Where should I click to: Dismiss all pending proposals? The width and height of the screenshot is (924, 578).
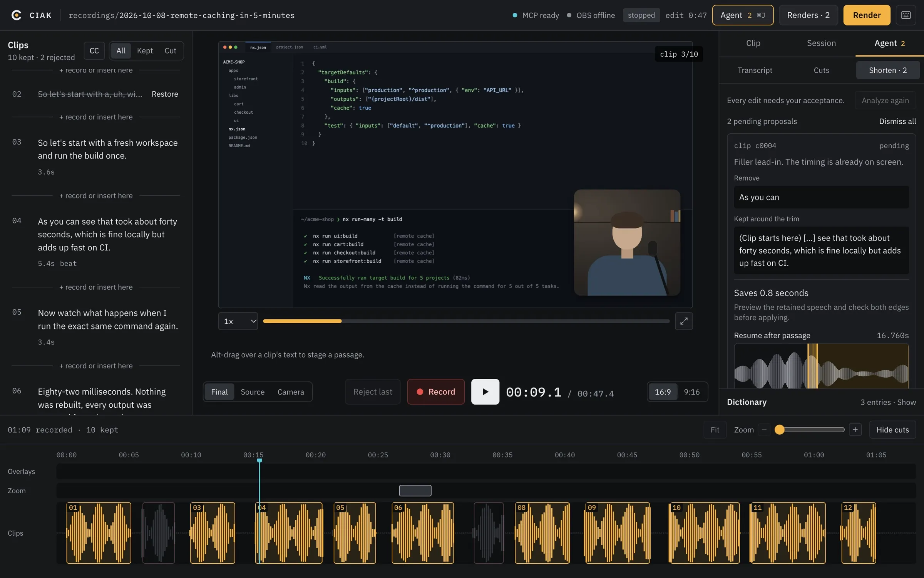point(897,121)
